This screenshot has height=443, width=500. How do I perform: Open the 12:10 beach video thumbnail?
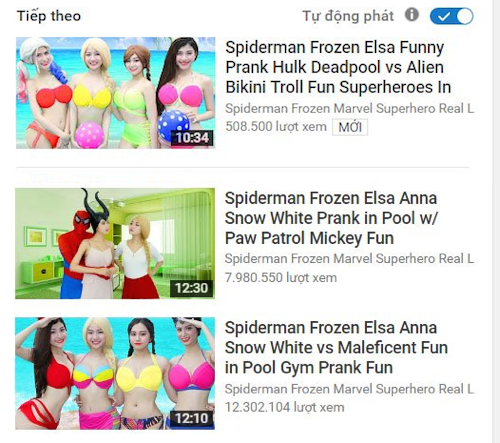coord(115,373)
